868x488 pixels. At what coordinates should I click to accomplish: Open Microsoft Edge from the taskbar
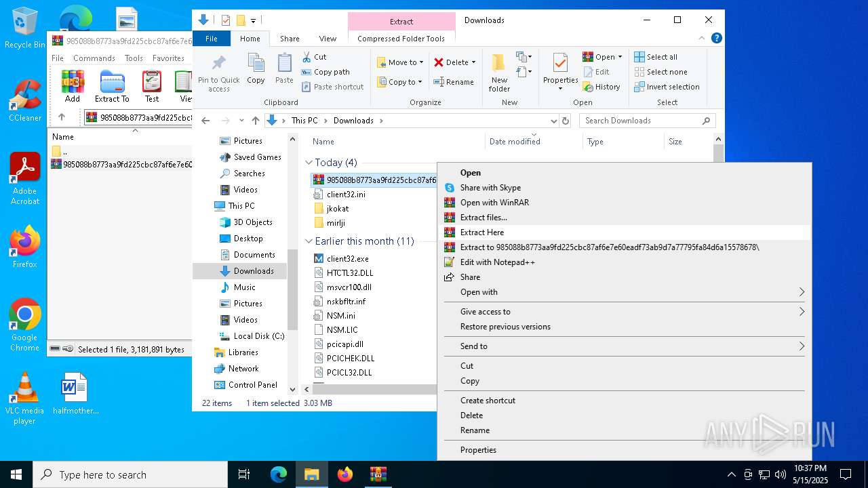tap(279, 474)
